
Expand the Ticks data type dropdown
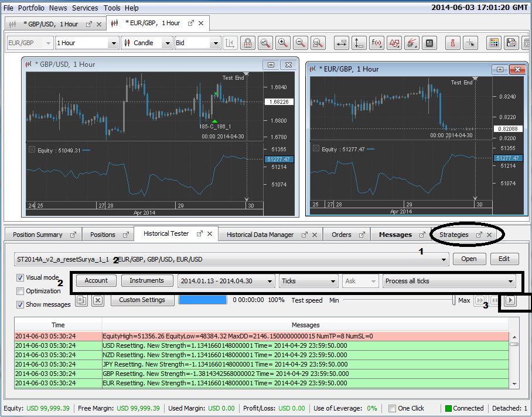tap(308, 281)
